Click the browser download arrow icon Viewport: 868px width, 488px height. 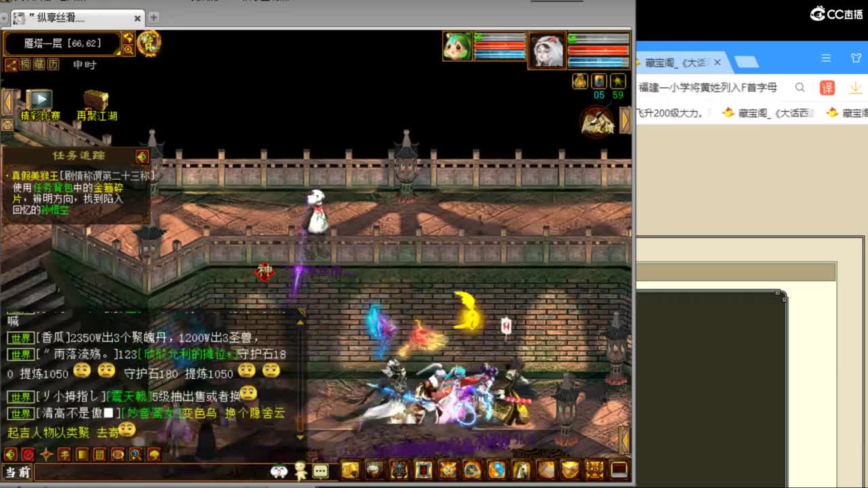pos(855,87)
